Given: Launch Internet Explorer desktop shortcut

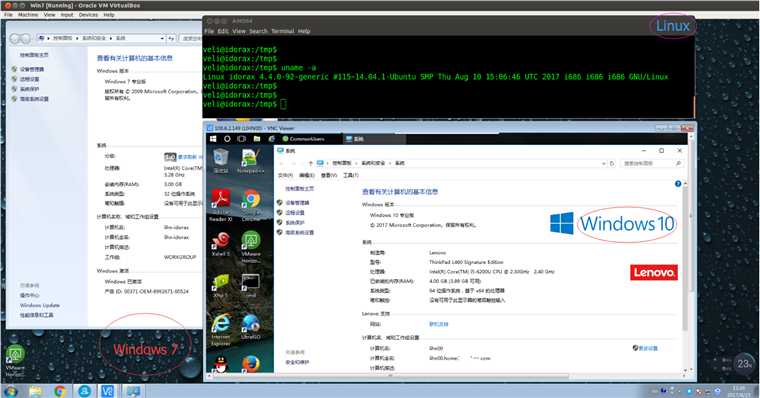Looking at the screenshot, I should [x=221, y=329].
